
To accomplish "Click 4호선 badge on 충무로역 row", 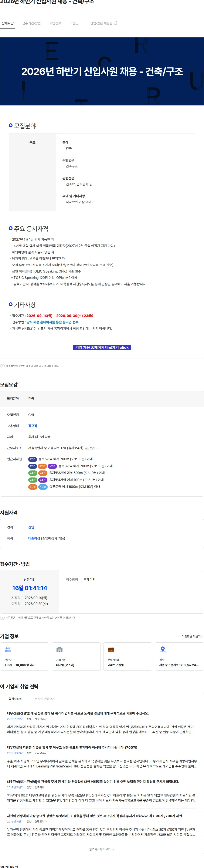I will coord(42,487).
